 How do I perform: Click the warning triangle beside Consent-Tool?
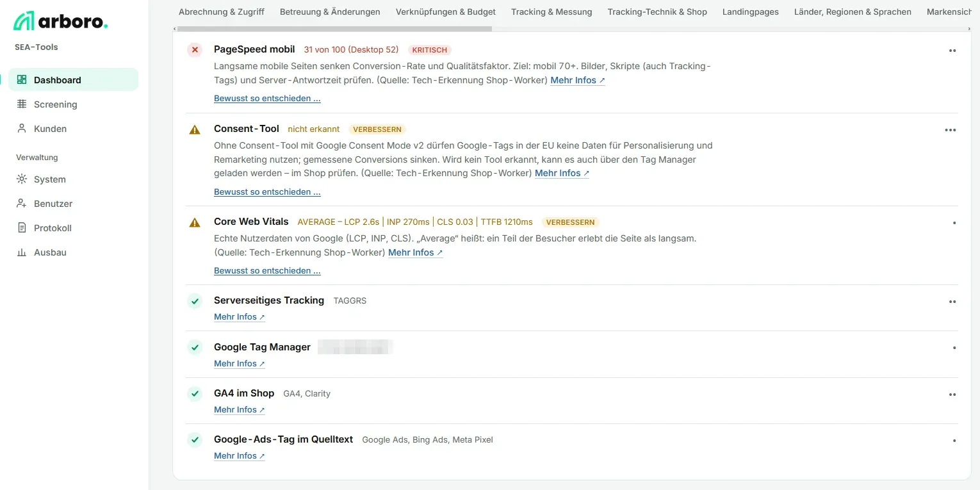pyautogui.click(x=195, y=129)
